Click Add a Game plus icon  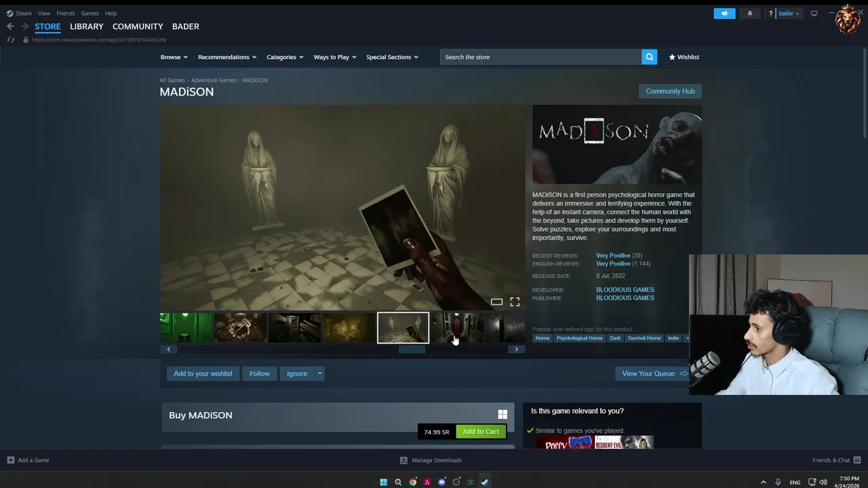point(10,460)
